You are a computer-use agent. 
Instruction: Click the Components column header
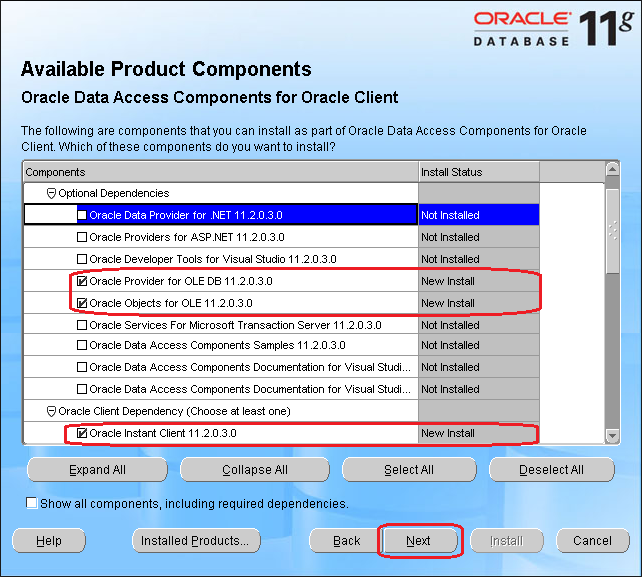[221, 172]
